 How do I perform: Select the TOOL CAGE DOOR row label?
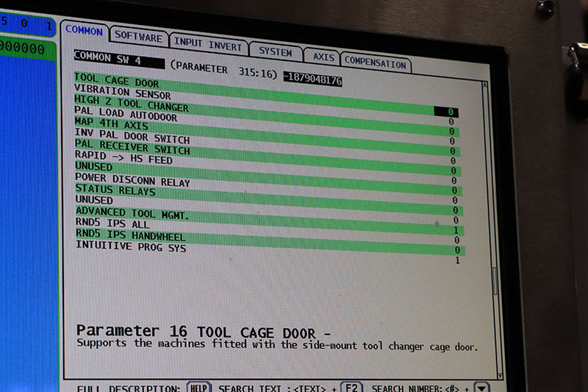117,80
